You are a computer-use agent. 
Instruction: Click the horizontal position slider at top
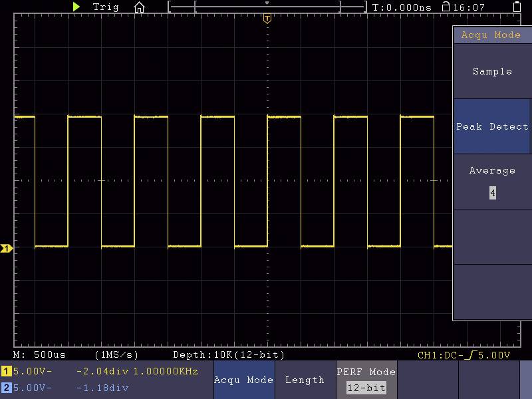pyautogui.click(x=267, y=5)
